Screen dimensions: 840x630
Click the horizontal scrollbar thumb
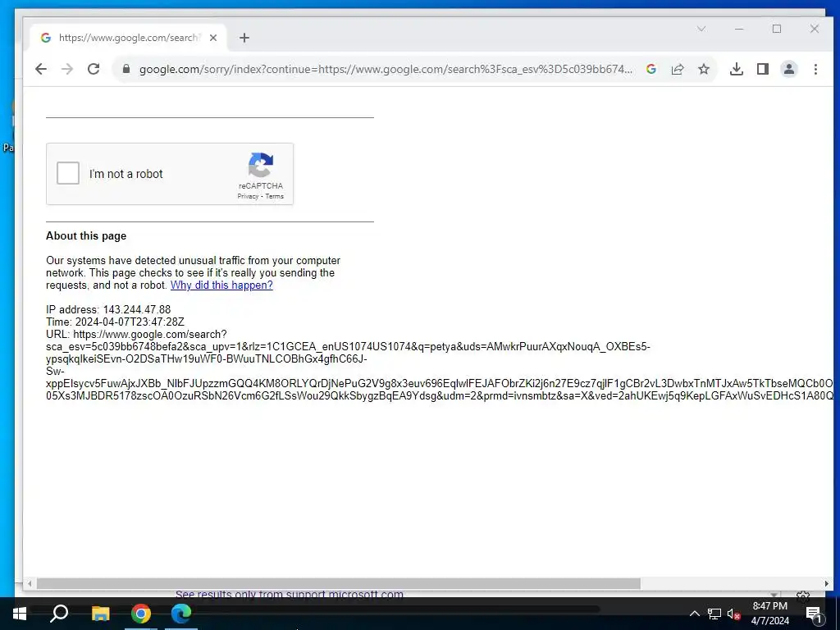point(338,583)
